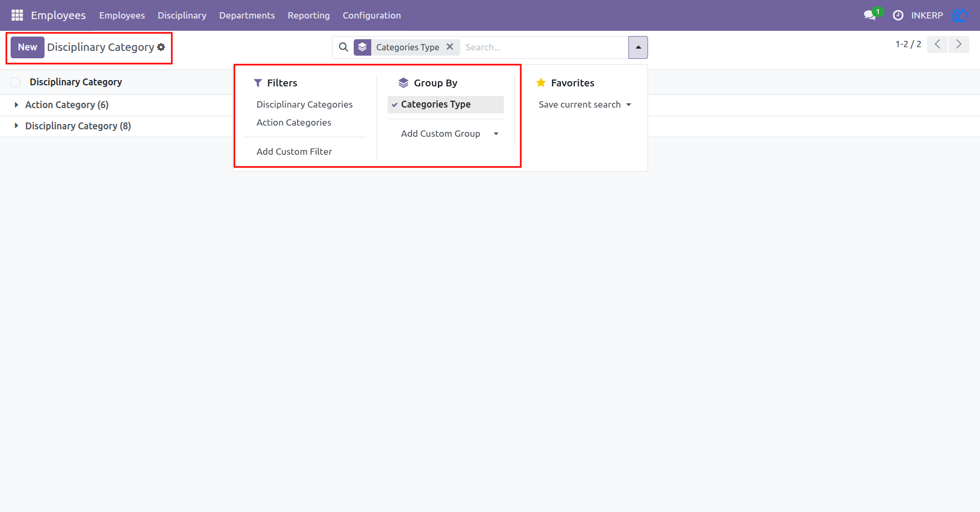Open the Add Custom Group dropdown

click(x=450, y=134)
